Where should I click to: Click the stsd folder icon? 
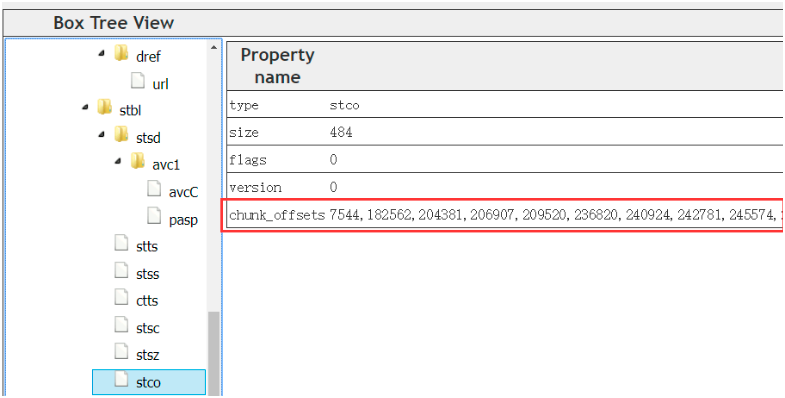[121, 134]
